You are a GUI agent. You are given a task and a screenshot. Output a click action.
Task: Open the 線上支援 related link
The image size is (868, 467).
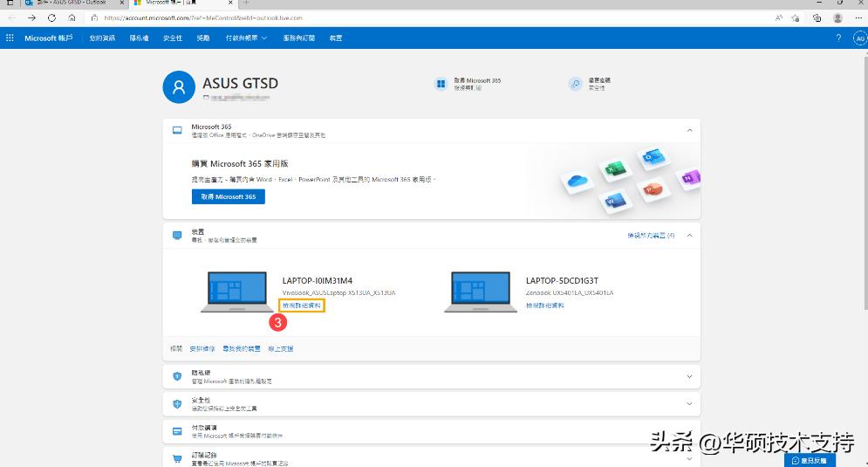coord(281,348)
